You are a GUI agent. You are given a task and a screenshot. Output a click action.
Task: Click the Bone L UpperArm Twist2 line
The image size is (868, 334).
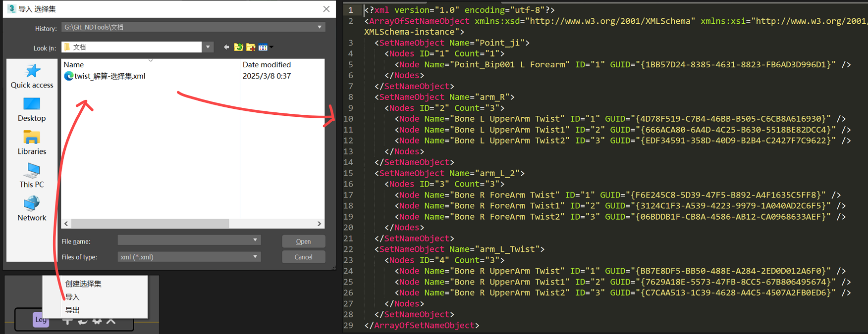623,141
